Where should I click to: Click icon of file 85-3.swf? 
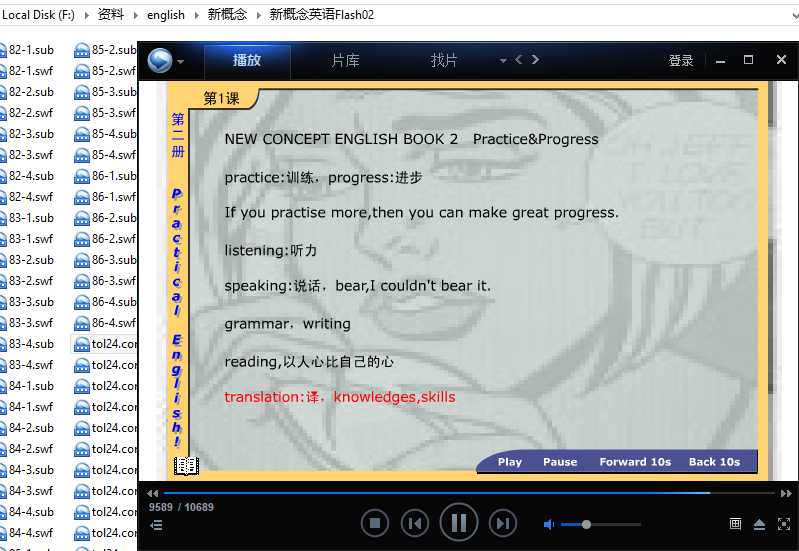[x=82, y=113]
